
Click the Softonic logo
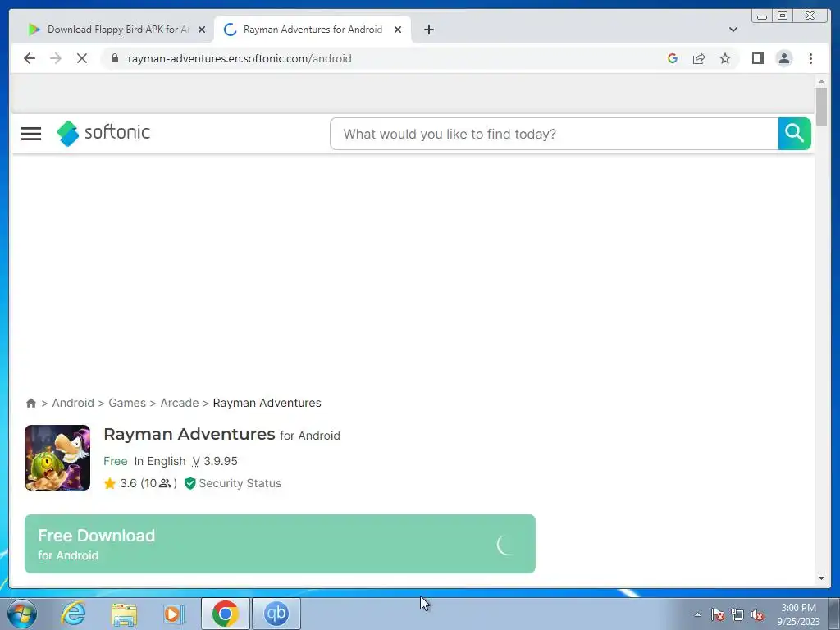pyautogui.click(x=103, y=133)
